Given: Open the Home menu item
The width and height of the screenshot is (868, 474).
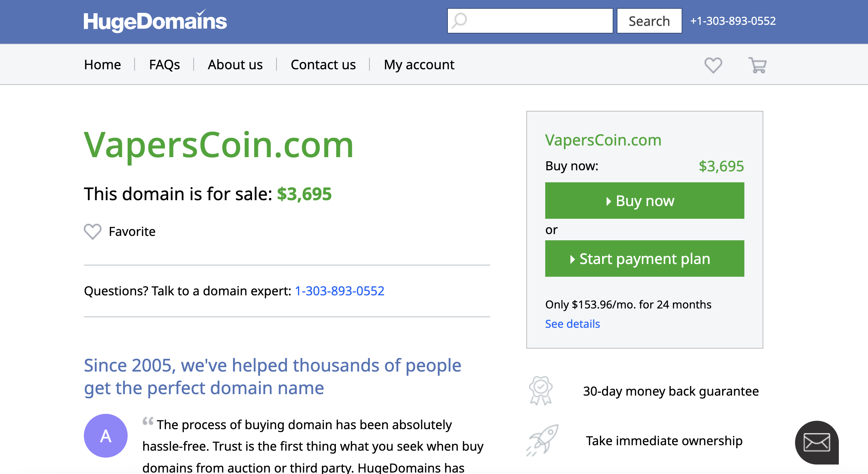Looking at the screenshot, I should pyautogui.click(x=102, y=65).
